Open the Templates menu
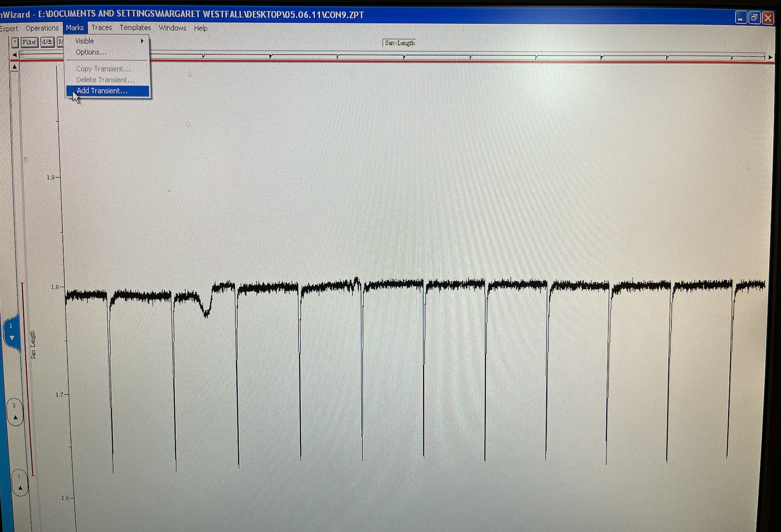Viewport: 781px width, 532px height. click(135, 28)
